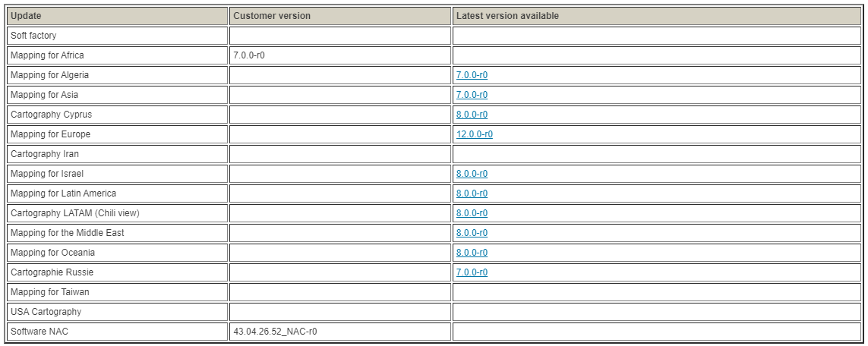
Task: Select the 'Mapping for Latin America' cell
Action: click(118, 193)
